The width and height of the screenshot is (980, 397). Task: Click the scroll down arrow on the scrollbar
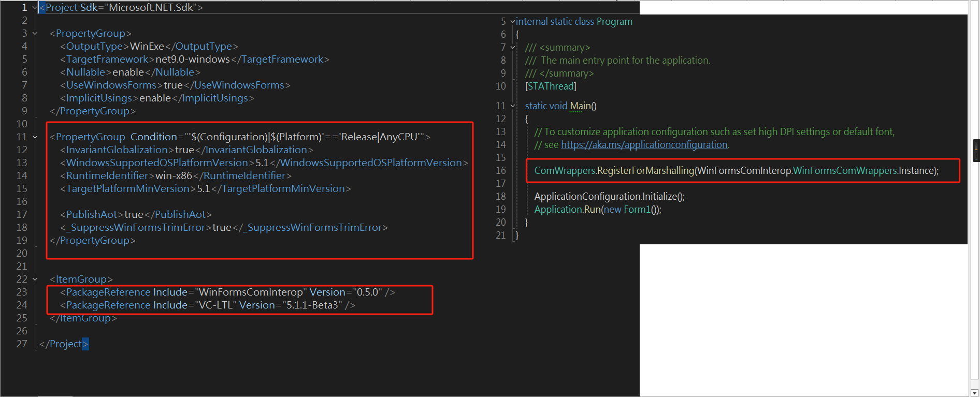click(x=974, y=393)
